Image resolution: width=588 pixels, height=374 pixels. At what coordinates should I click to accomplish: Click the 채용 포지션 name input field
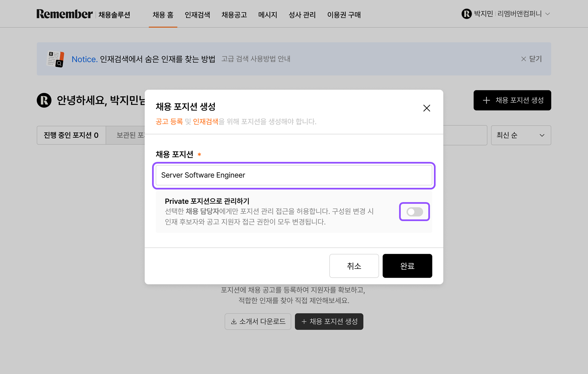[x=294, y=175]
